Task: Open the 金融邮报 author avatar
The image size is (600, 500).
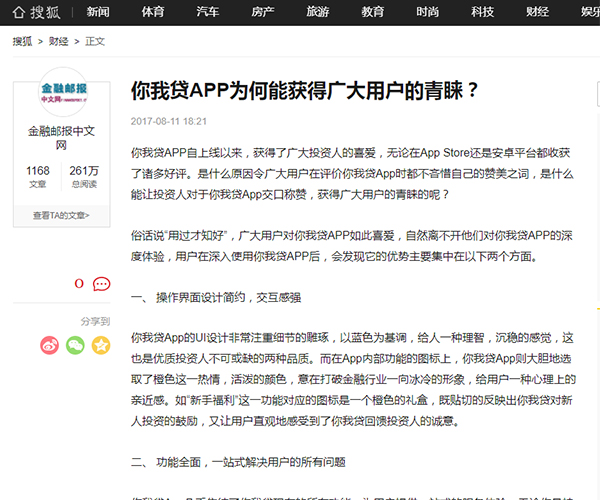Action: pos(64,92)
